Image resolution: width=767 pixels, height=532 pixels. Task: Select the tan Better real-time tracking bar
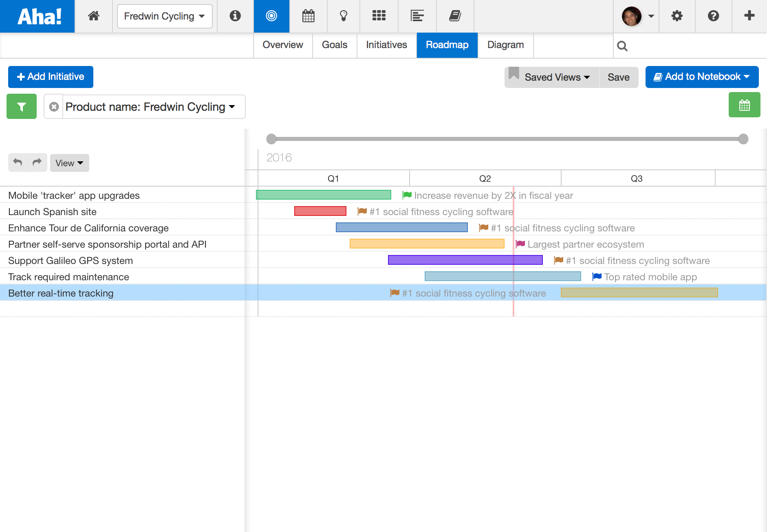(639, 292)
